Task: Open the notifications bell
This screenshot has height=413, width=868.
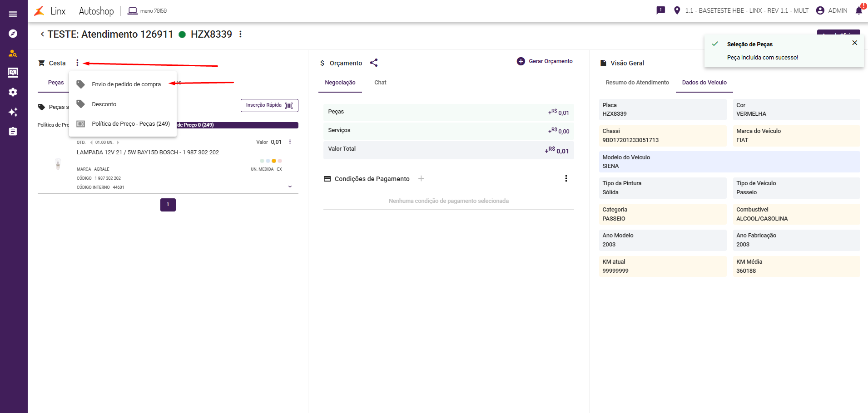Action: pyautogui.click(x=858, y=10)
